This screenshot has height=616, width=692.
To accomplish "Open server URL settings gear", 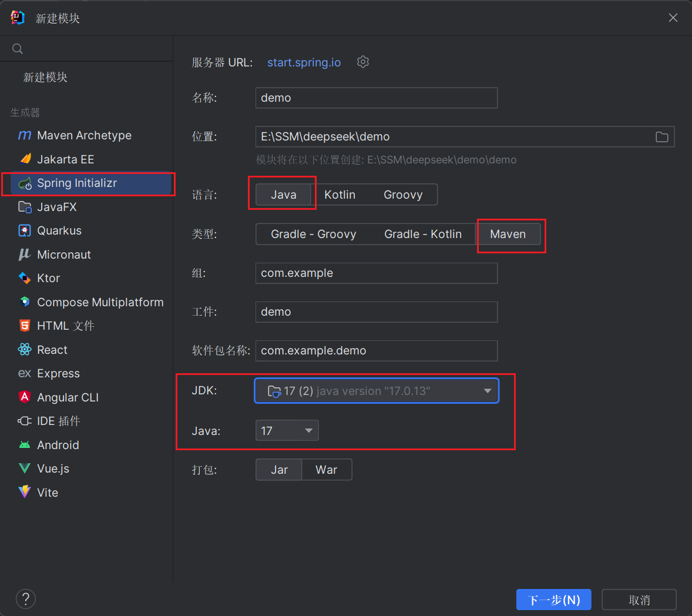I will [363, 62].
